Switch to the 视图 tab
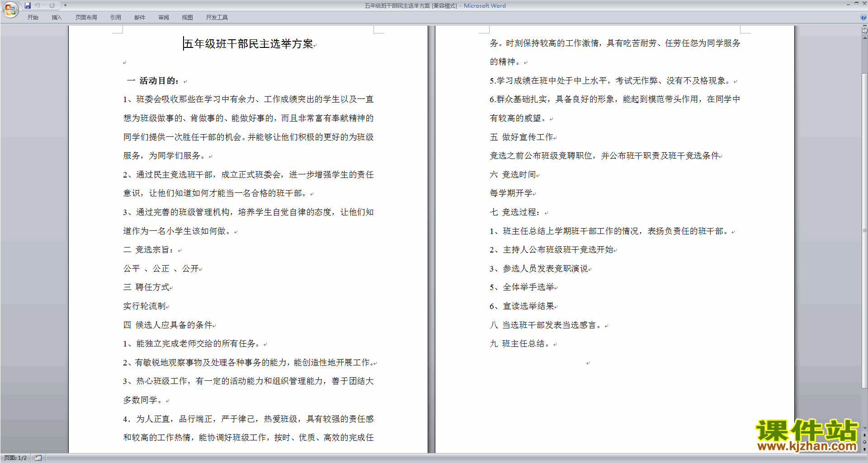Image resolution: width=868 pixels, height=463 pixels. click(x=187, y=17)
